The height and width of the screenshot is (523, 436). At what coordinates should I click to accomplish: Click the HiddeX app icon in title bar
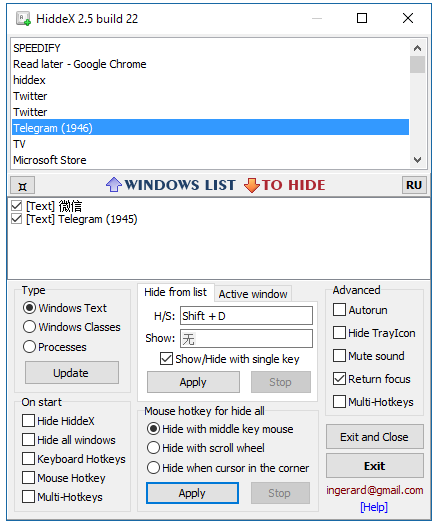(23, 18)
